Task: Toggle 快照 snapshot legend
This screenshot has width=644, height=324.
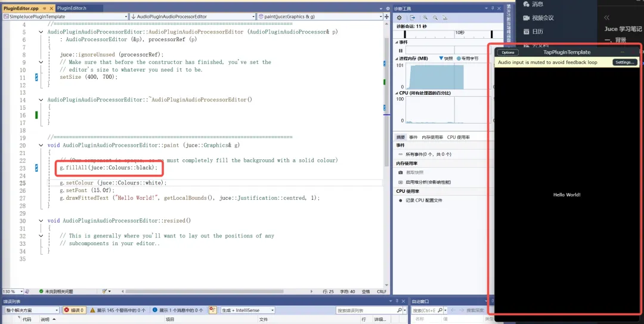Action: pos(445,58)
